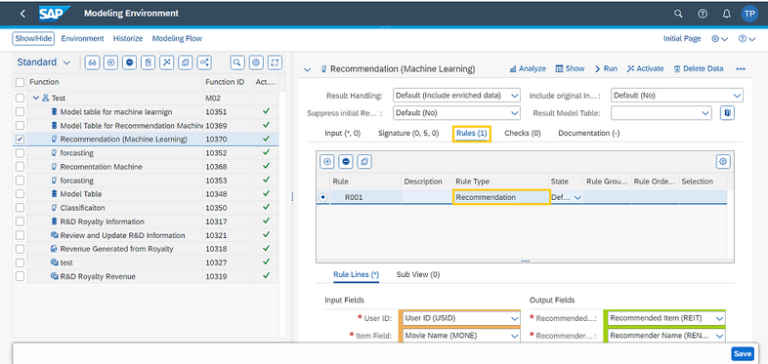Click the back arrow in the header
768x364 pixels.
23,14
